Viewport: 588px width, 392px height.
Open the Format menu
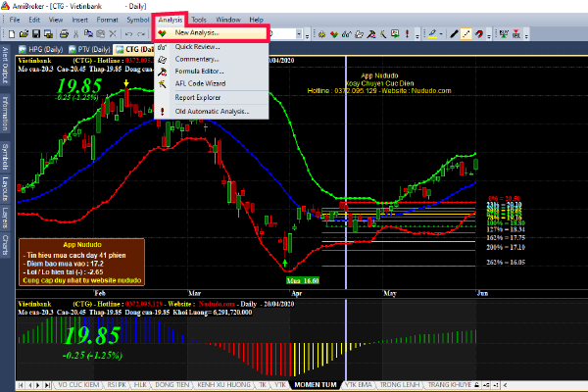(x=107, y=20)
